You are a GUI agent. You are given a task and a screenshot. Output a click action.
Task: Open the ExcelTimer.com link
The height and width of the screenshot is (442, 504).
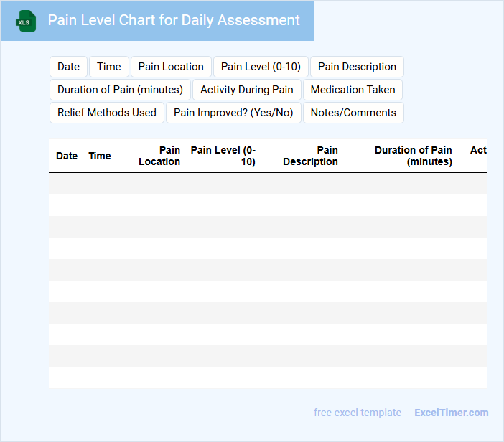coord(452,413)
